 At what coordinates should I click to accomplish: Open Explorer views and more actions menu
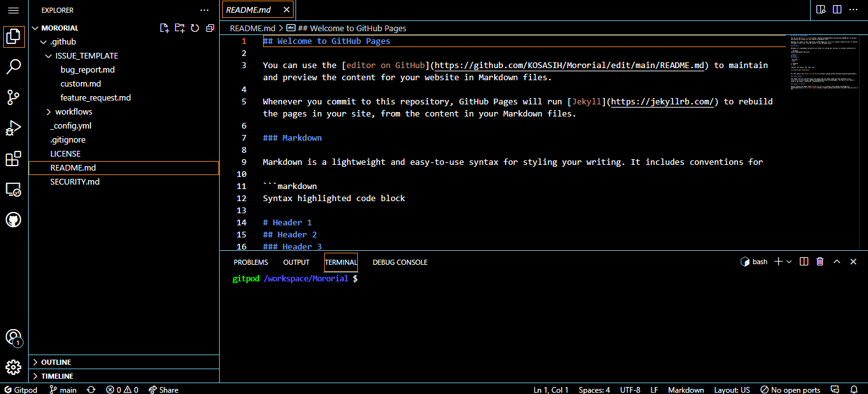(204, 10)
